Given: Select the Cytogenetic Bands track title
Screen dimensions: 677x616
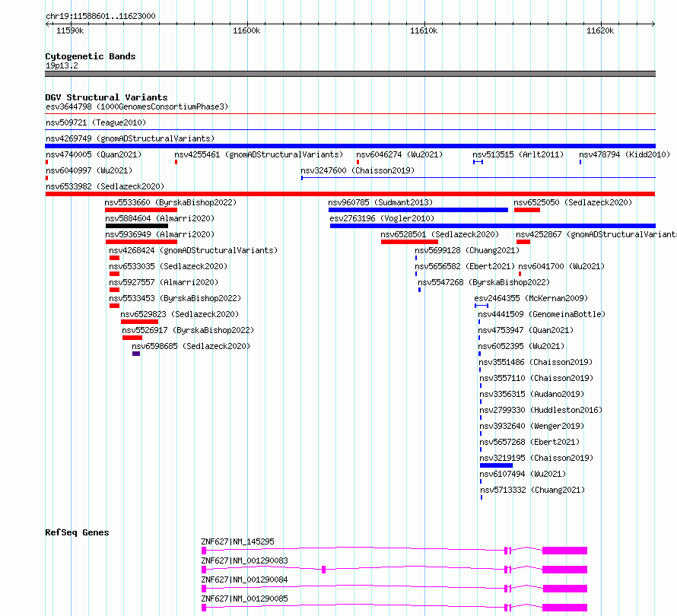Looking at the screenshot, I should pos(91,56).
